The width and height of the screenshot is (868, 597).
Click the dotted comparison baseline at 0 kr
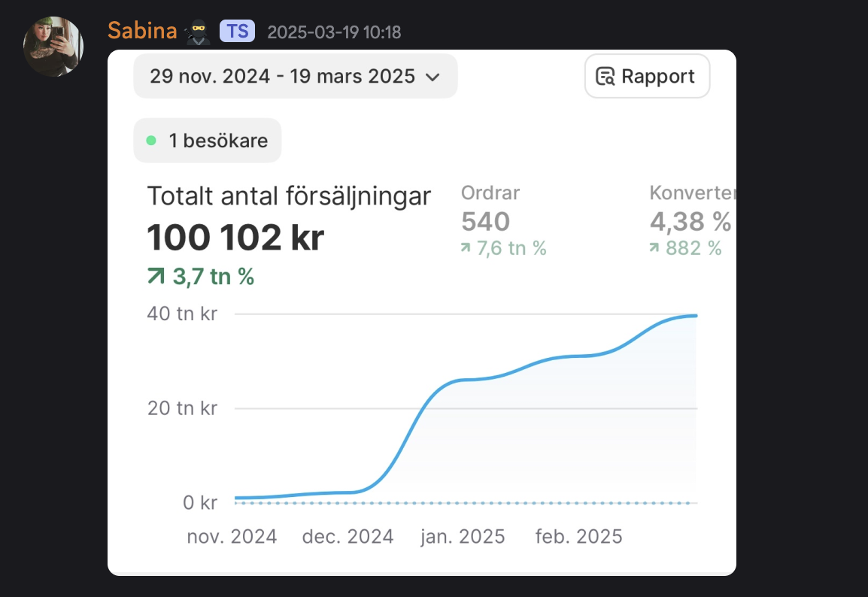pyautogui.click(x=466, y=503)
